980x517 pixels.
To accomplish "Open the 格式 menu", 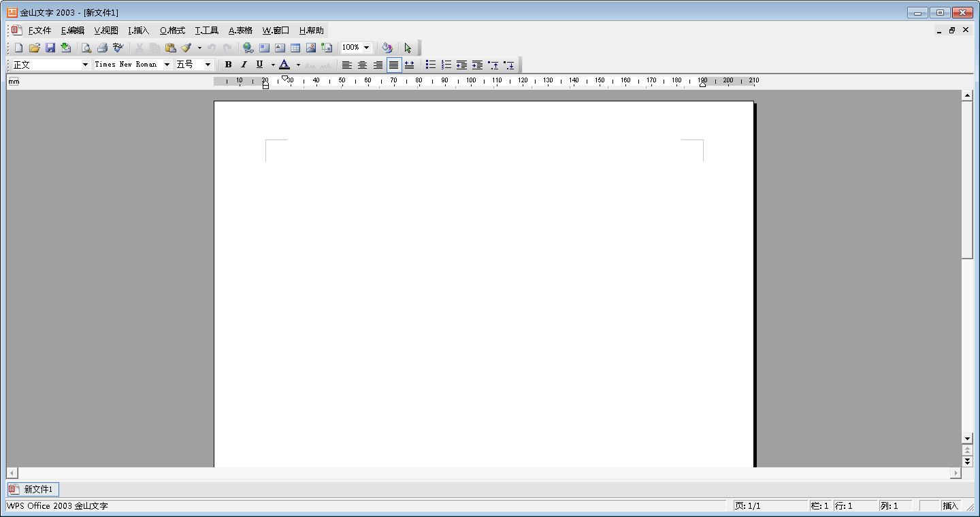I will [x=172, y=31].
